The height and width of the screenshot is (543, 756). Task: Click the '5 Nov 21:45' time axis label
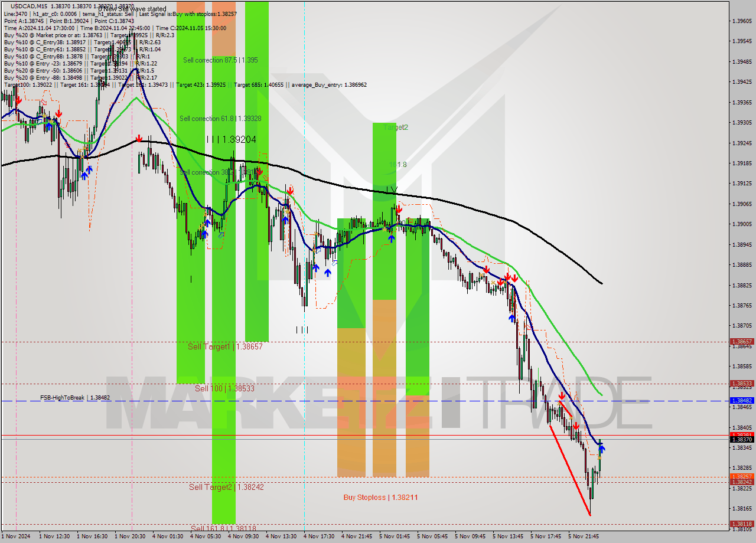coord(584,537)
